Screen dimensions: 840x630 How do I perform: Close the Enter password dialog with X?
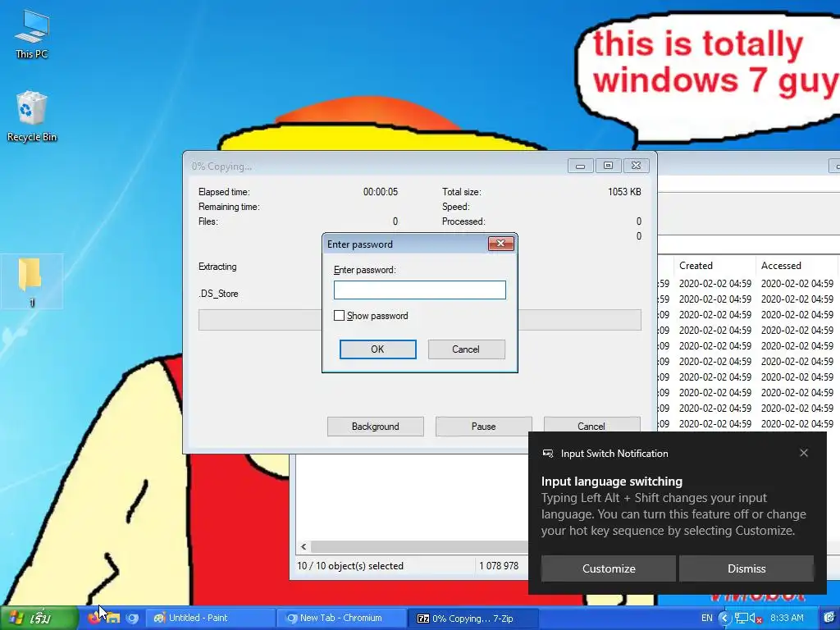click(501, 244)
